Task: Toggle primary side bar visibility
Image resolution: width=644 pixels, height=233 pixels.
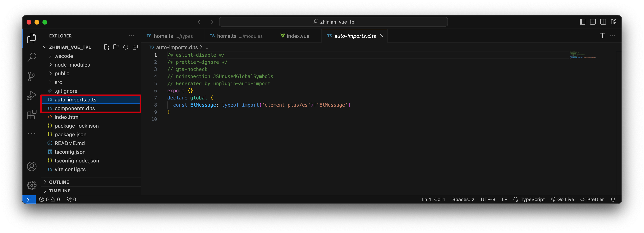Action: pos(583,22)
